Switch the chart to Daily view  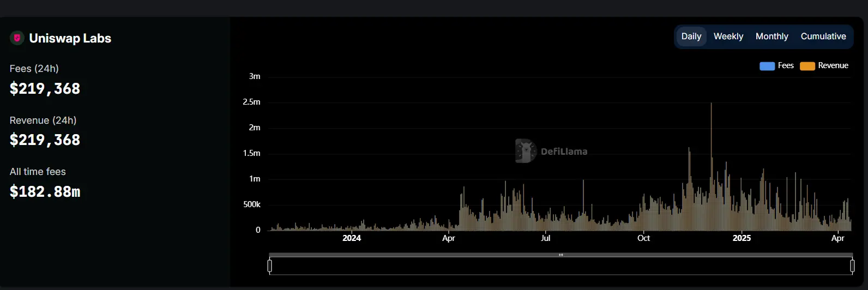click(691, 37)
